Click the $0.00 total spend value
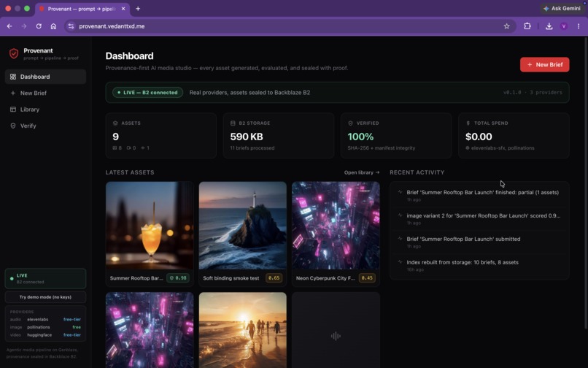The height and width of the screenshot is (368, 588). (479, 137)
